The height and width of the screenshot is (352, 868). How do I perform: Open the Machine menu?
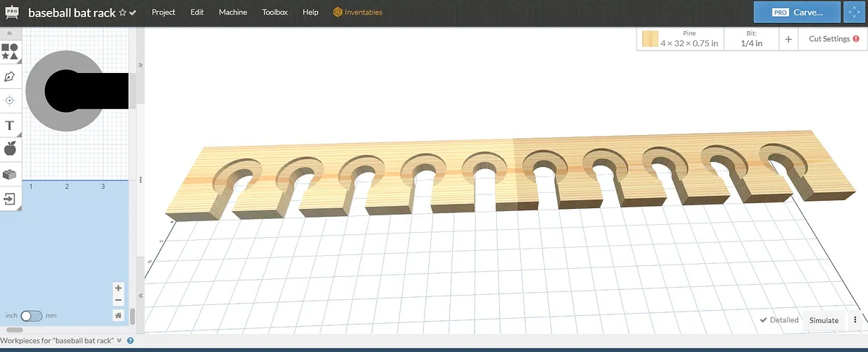tap(232, 12)
